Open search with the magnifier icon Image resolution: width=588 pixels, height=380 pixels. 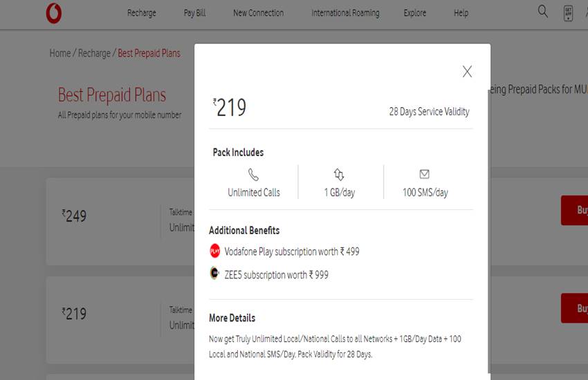coord(543,12)
